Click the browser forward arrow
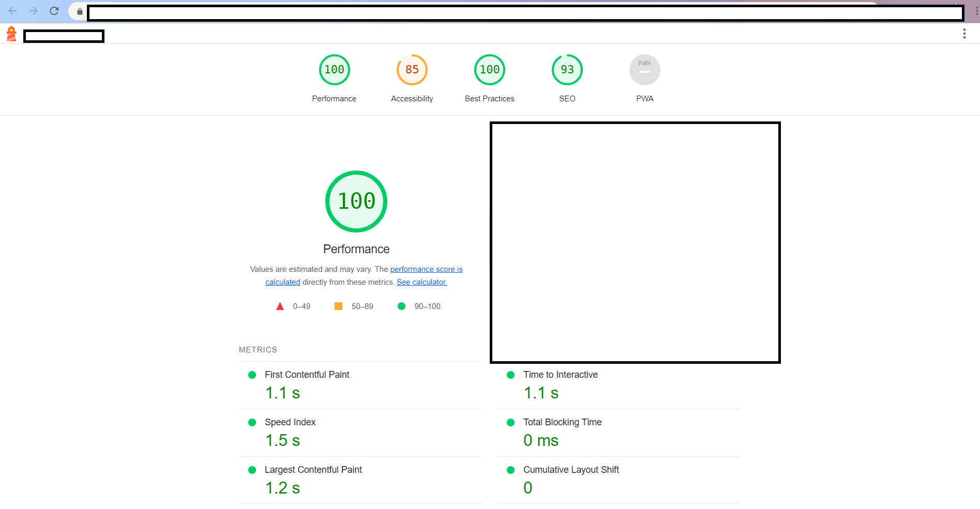980x509 pixels. point(34,11)
